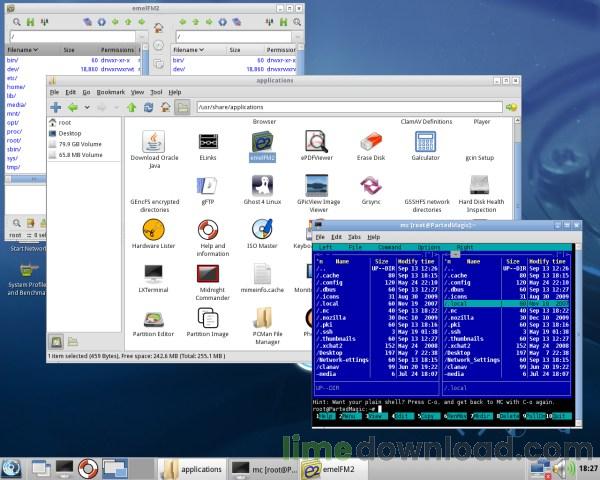
Task: Open the Command menu in Midnight Commander
Action: pyautogui.click(x=389, y=248)
